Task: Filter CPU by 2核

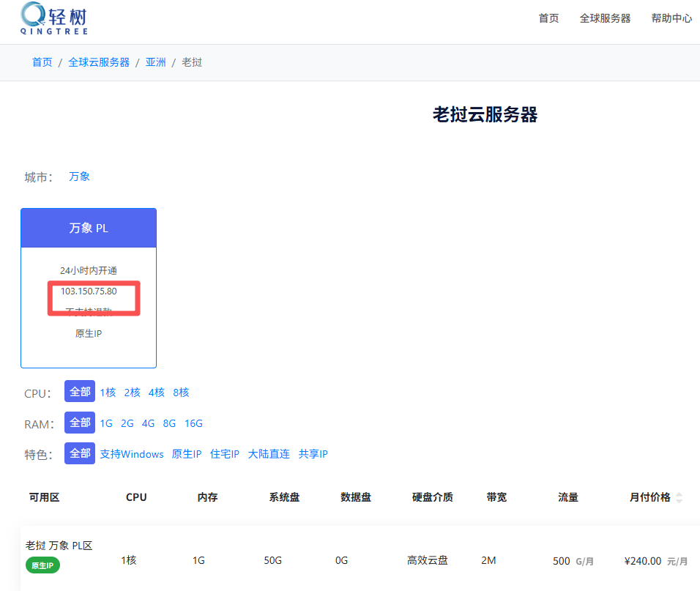Action: [132, 393]
